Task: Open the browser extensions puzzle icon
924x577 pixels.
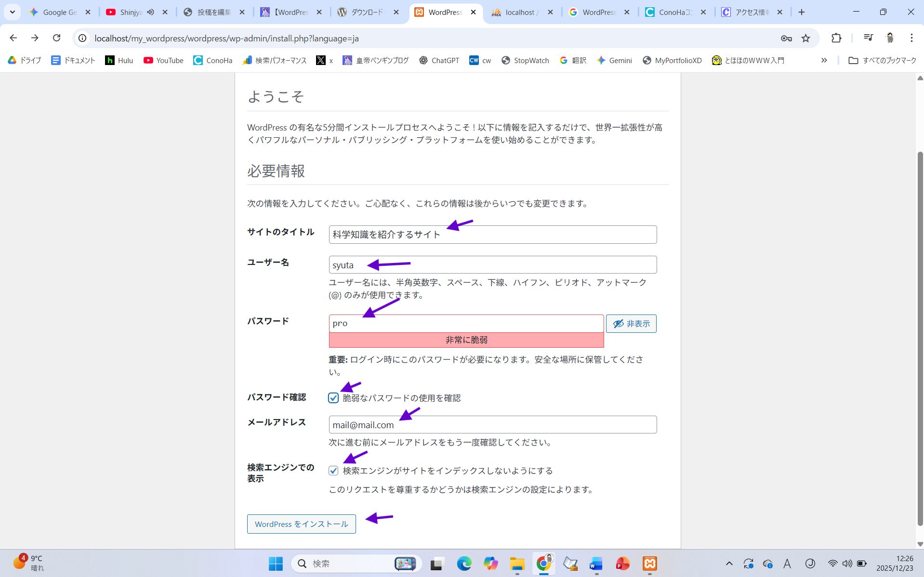Action: click(836, 38)
